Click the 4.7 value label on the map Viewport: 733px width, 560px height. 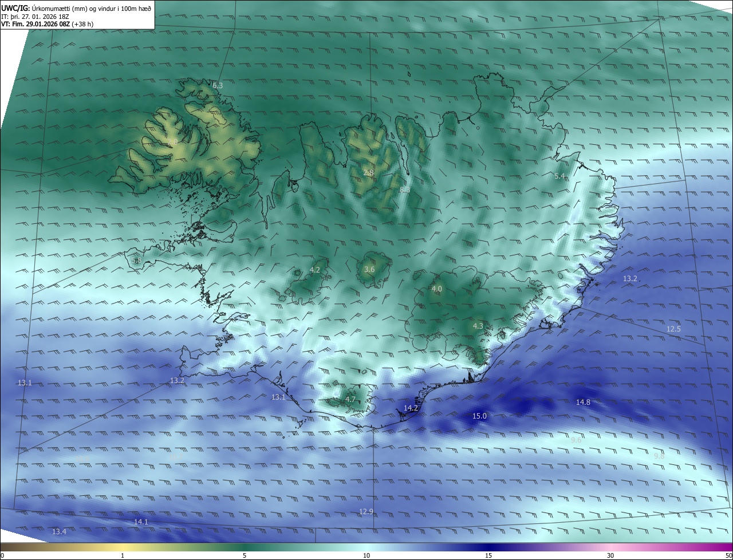(x=350, y=399)
